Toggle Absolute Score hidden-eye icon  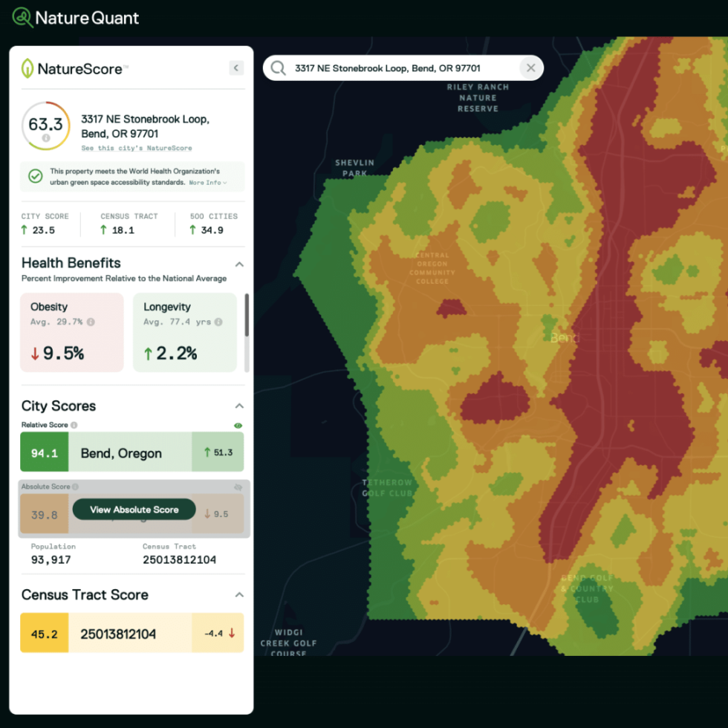click(238, 487)
